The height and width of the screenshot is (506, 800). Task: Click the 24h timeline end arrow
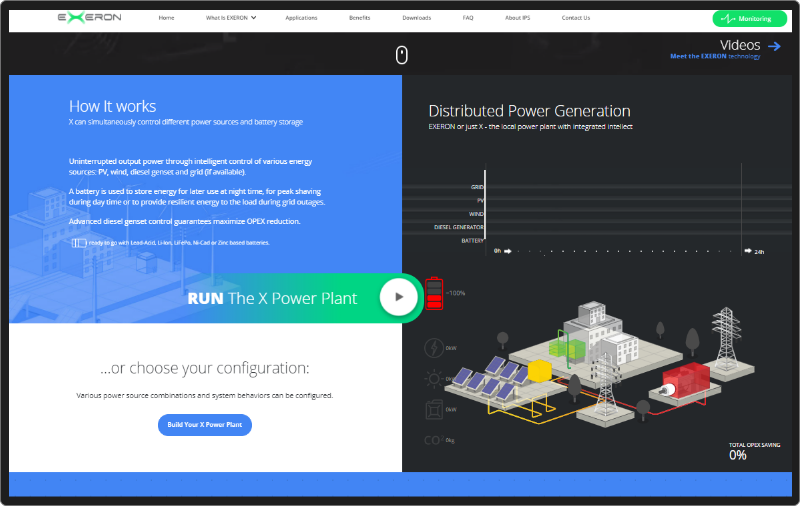(x=747, y=251)
